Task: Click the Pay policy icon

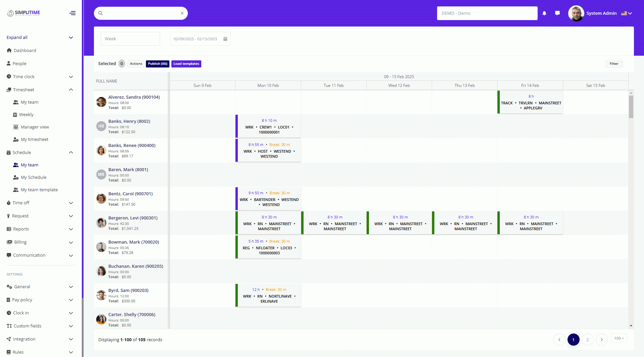Action: (8, 300)
